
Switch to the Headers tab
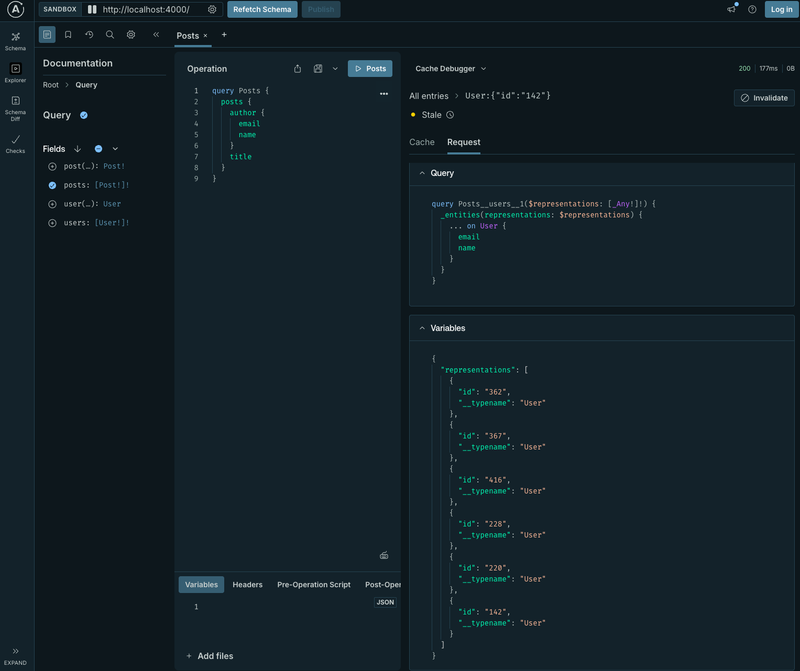pos(247,584)
